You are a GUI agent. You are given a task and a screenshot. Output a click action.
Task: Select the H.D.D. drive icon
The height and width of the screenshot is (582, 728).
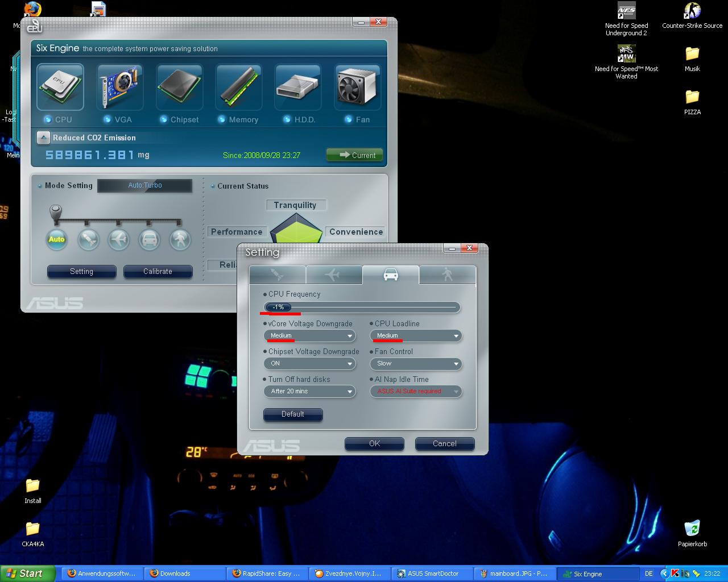pos(298,86)
